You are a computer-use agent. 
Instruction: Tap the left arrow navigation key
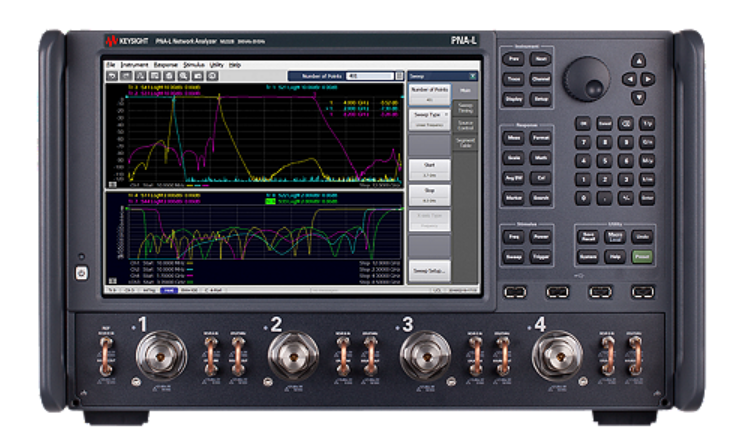coord(629,79)
